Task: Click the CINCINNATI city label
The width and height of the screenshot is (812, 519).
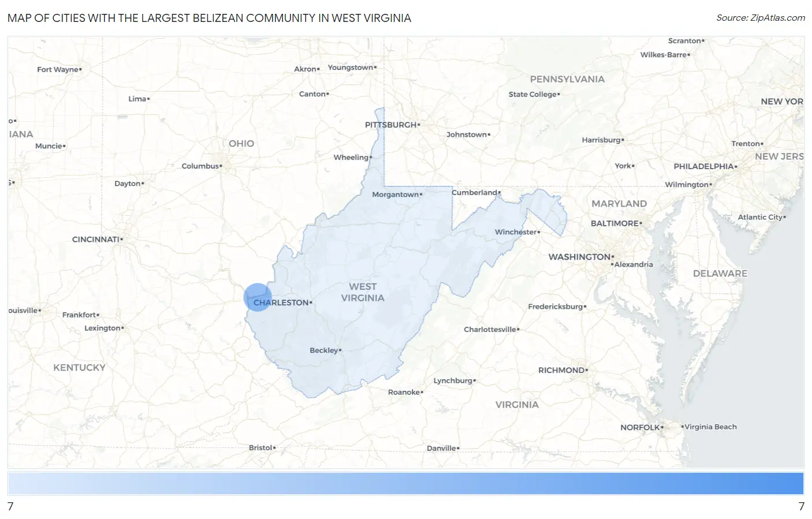Action: point(96,239)
